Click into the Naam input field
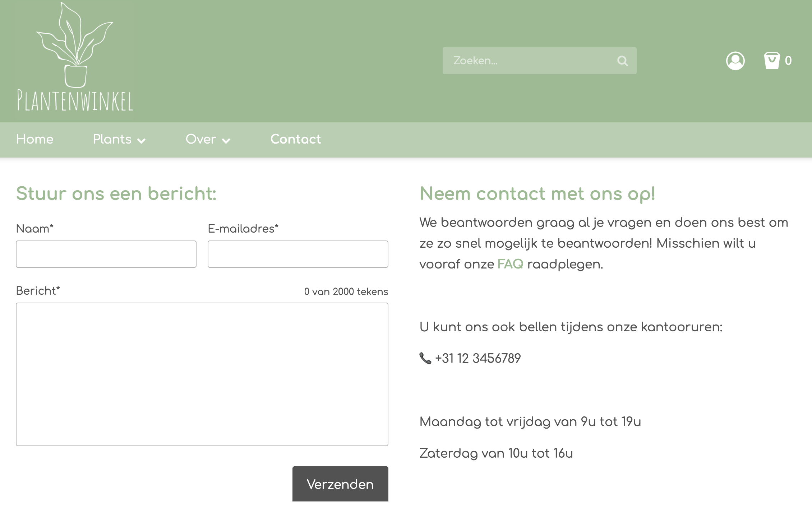The height and width of the screenshot is (509, 812). (x=106, y=254)
